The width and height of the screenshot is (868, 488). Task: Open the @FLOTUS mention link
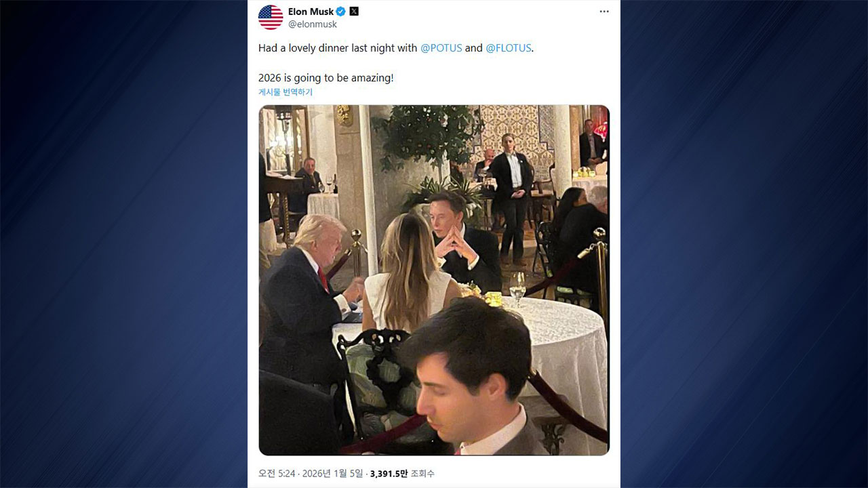point(509,48)
